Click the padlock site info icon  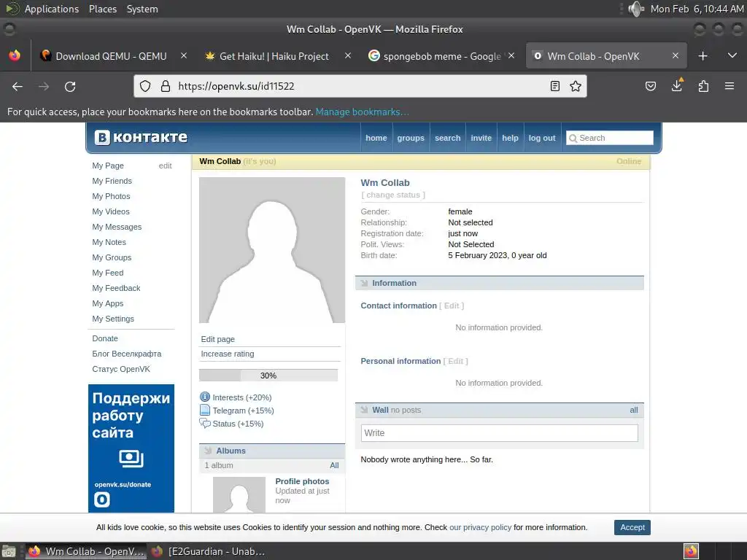click(166, 86)
